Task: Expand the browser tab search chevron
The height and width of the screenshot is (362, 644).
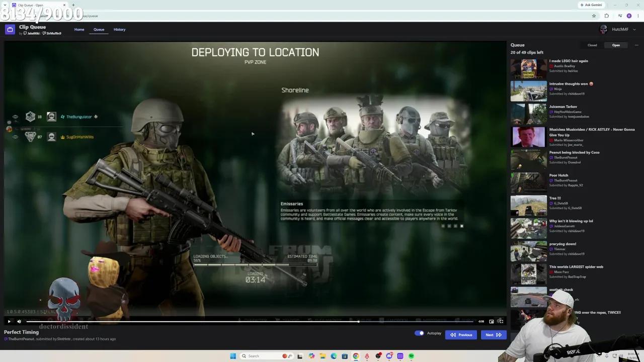Action: point(6,5)
